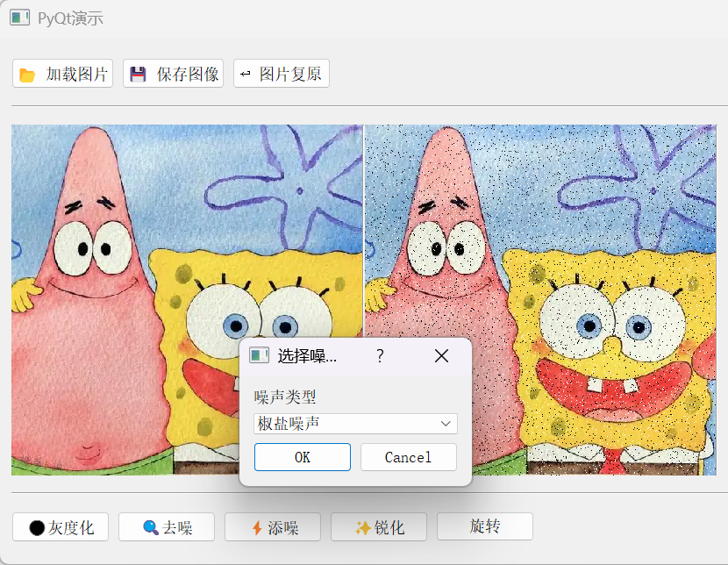Click the floppy disk icon on 保存图像
Screen dimensions: 728x565
[x=138, y=75]
